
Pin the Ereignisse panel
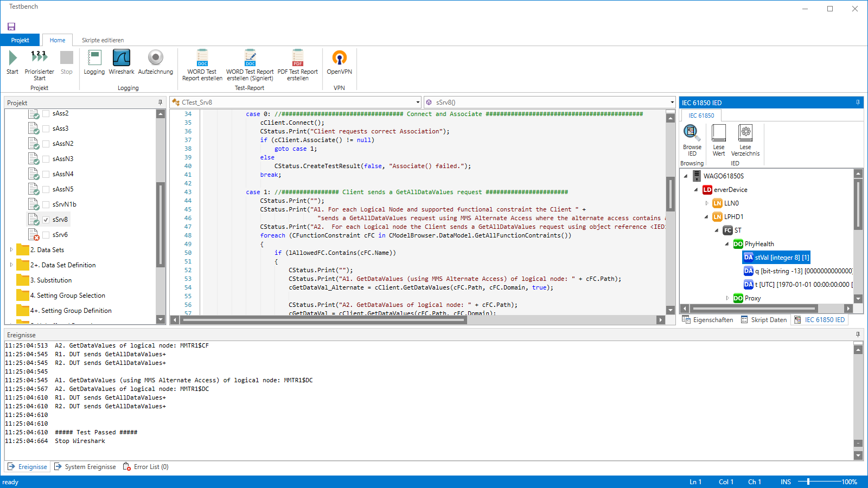click(x=858, y=335)
